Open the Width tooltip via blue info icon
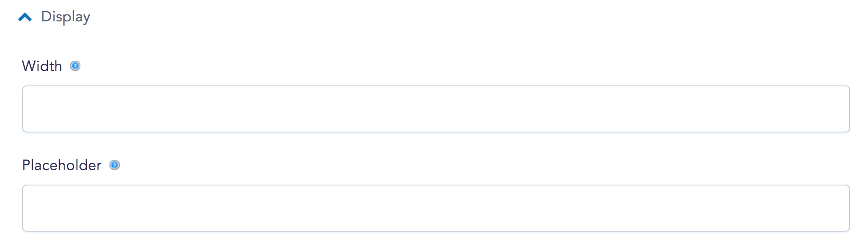This screenshot has width=868, height=247. point(75,66)
